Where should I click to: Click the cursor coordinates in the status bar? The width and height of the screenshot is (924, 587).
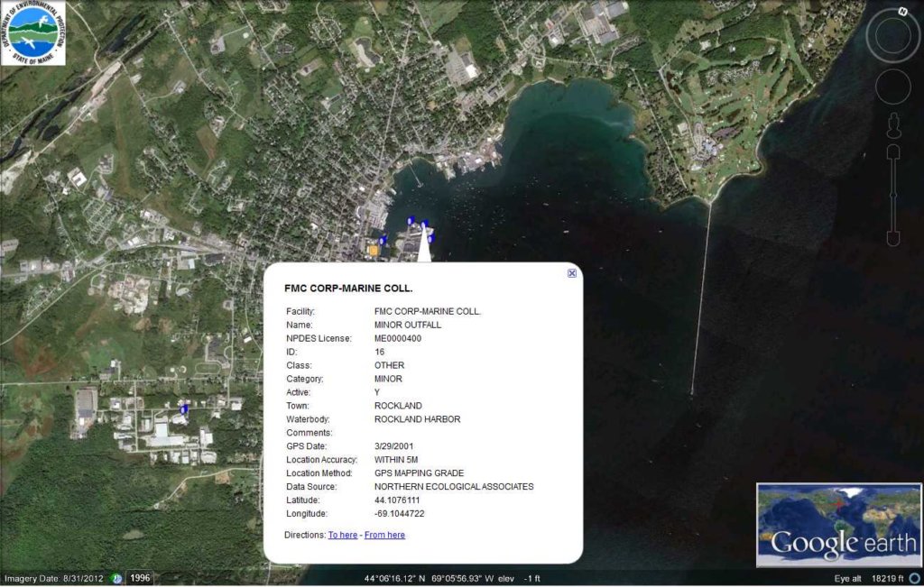pyautogui.click(x=429, y=579)
